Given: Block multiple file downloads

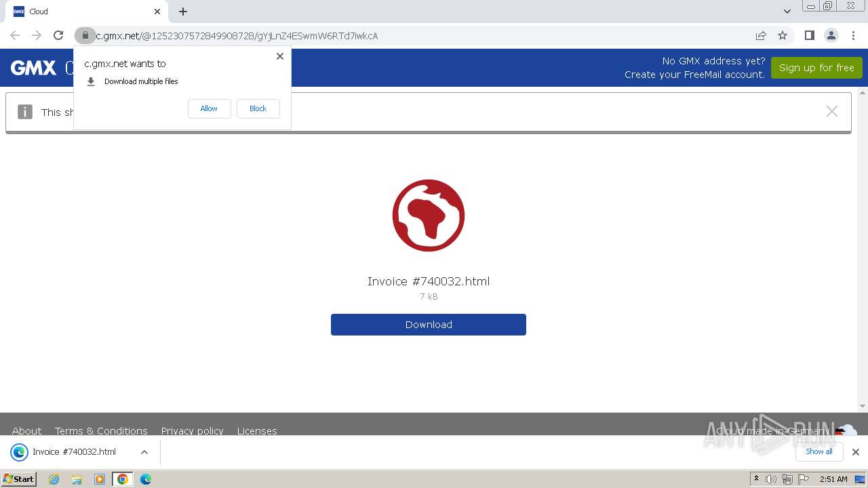Looking at the screenshot, I should pyautogui.click(x=258, y=108).
